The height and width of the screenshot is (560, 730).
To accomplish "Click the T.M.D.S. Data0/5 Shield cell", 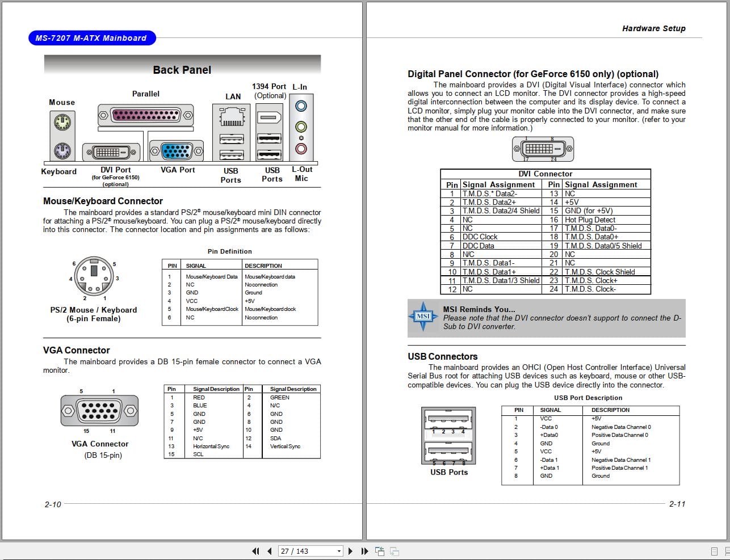I will tap(603, 246).
